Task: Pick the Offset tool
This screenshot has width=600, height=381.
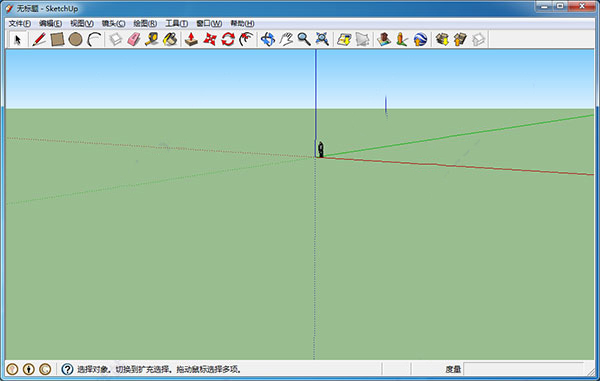Action: tap(246, 39)
